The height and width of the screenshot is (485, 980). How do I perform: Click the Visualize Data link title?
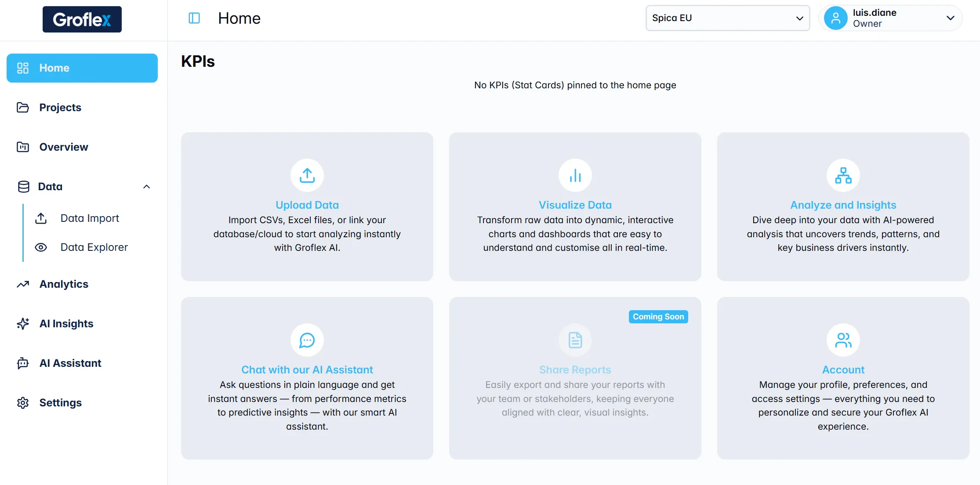click(575, 205)
